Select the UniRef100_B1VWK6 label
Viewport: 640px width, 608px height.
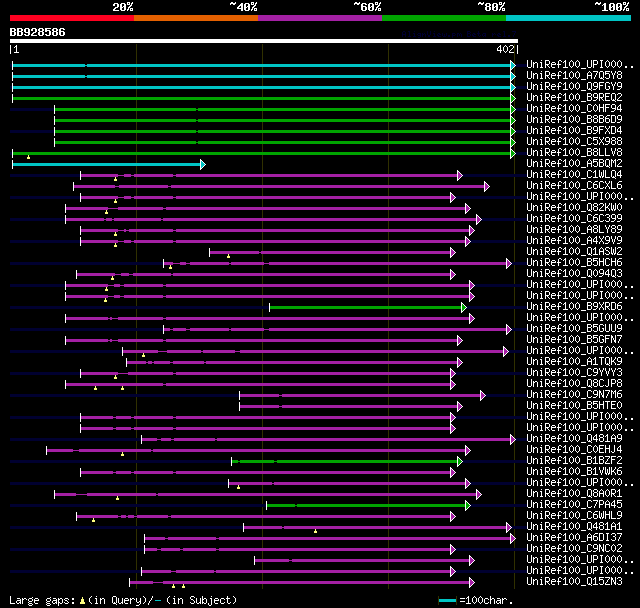click(x=574, y=472)
